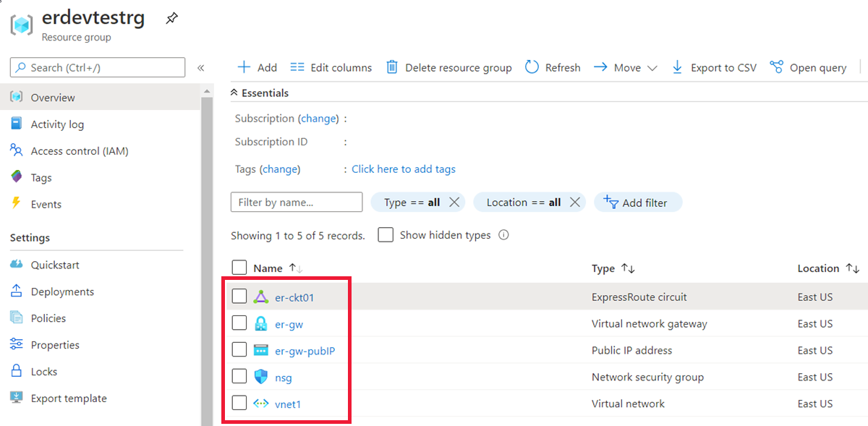Click the Export to CSV download icon

(x=677, y=67)
